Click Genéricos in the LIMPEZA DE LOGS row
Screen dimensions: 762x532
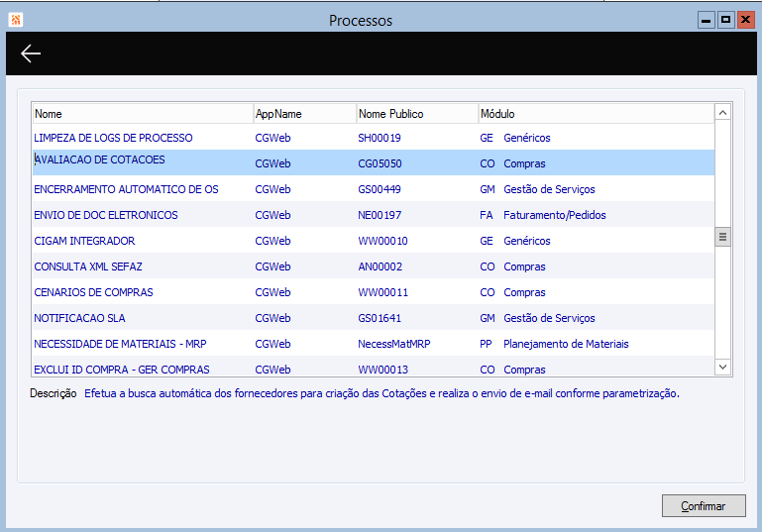pos(527,138)
